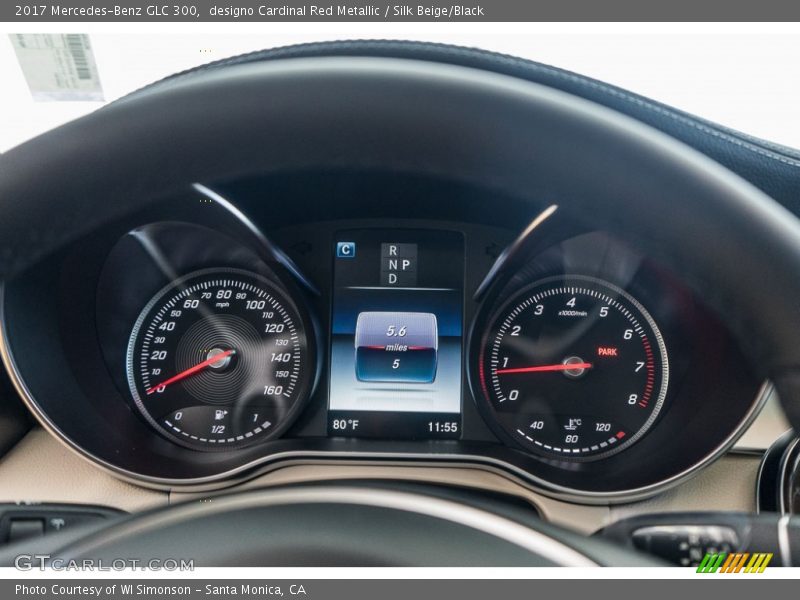
Task: Click the 40 coolant temperature label
Action: pyautogui.click(x=536, y=425)
